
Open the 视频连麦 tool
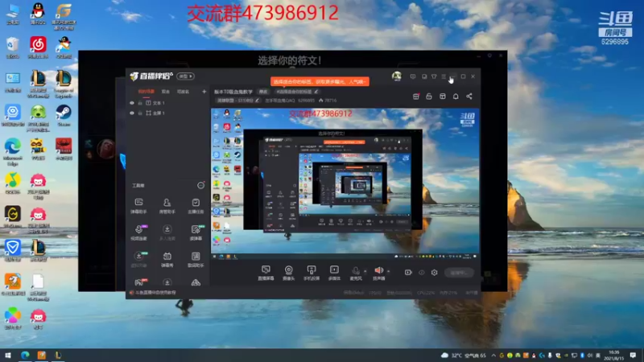138,232
